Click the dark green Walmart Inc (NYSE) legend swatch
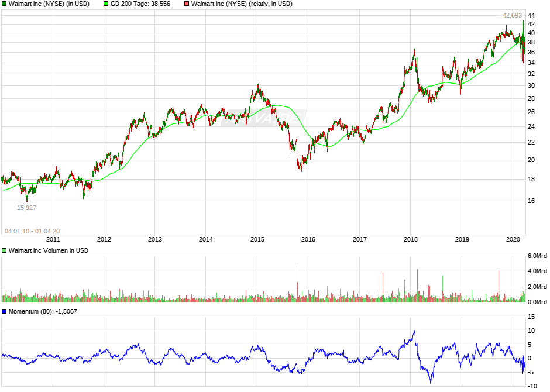The height and width of the screenshot is (392, 550). 4,4
